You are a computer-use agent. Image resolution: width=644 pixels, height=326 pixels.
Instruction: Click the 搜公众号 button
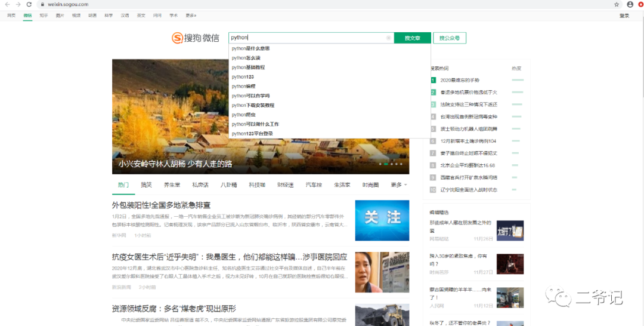click(450, 38)
